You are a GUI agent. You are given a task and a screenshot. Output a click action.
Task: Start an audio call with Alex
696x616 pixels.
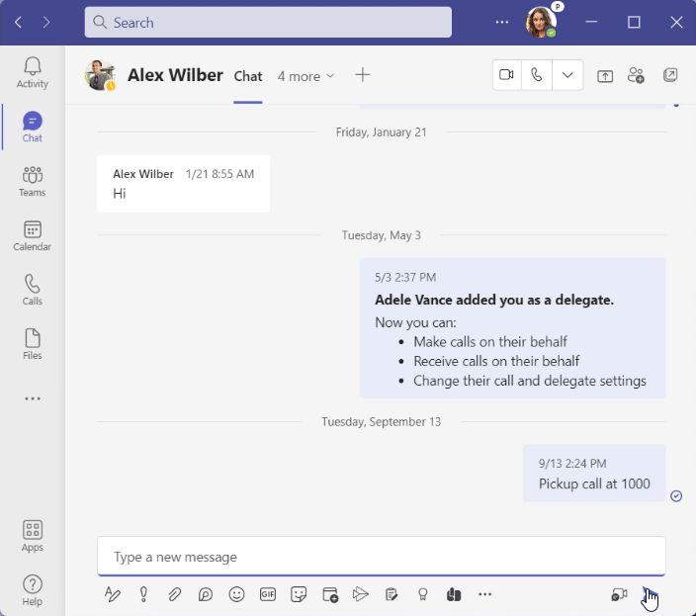coord(536,75)
